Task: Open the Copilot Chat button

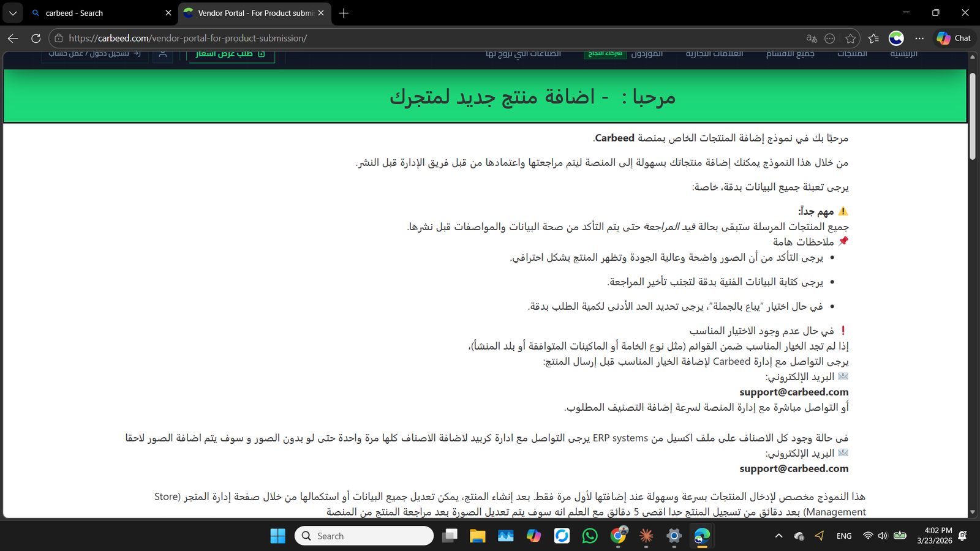Action: pos(954,38)
